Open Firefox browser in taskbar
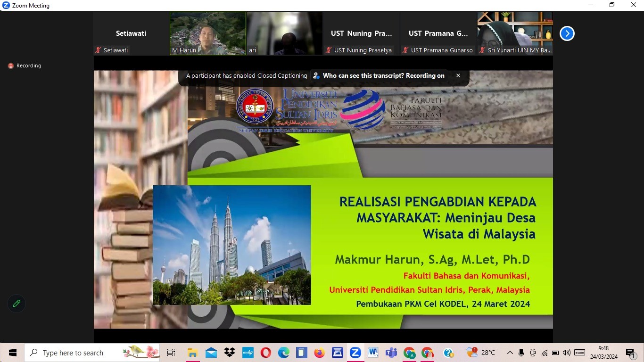This screenshot has width=644, height=362. (319, 353)
